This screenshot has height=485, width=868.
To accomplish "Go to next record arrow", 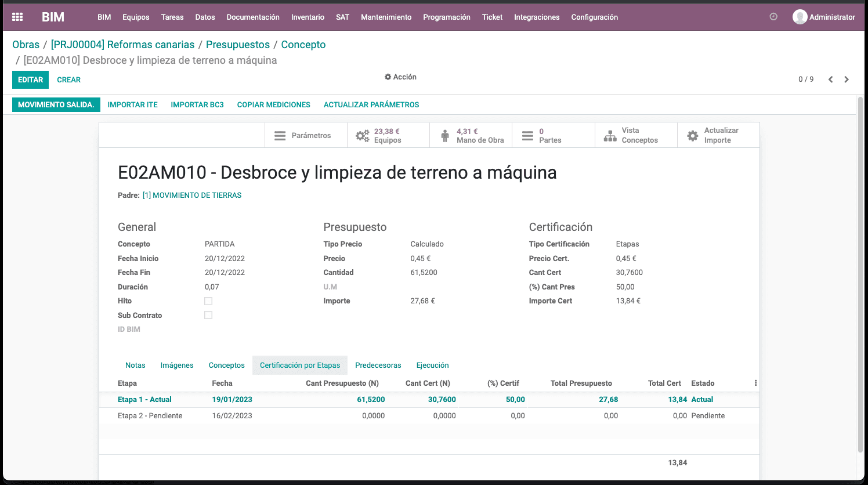I will (x=847, y=79).
